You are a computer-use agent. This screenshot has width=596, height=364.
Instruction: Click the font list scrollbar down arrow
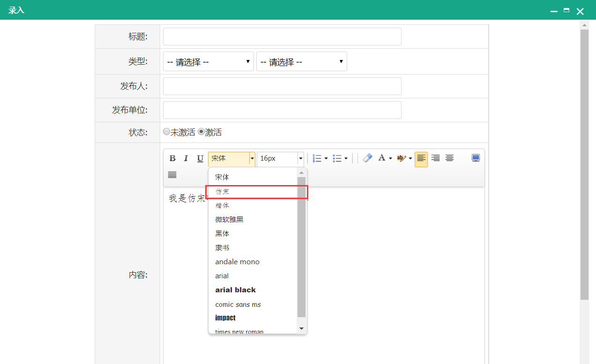tap(301, 329)
